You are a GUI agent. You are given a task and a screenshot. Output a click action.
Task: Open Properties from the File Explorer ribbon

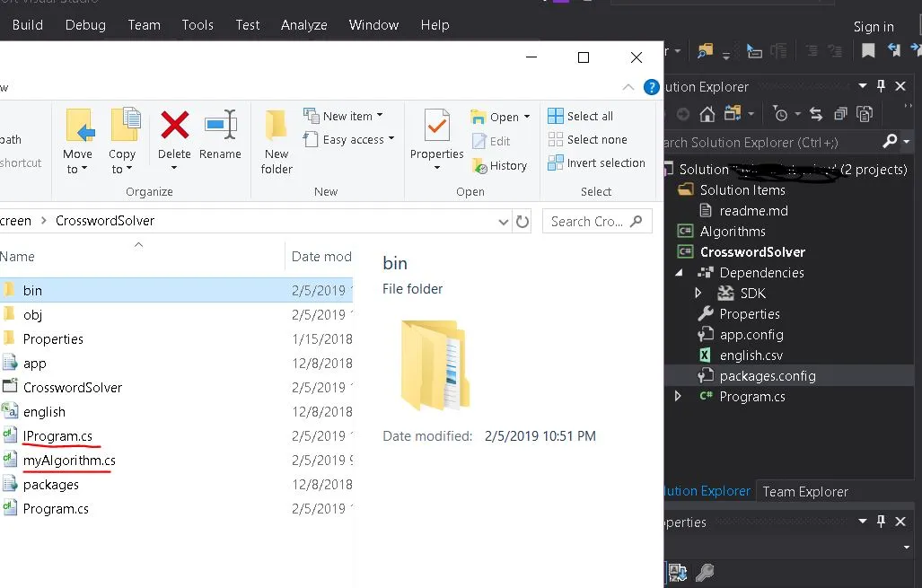(437, 140)
